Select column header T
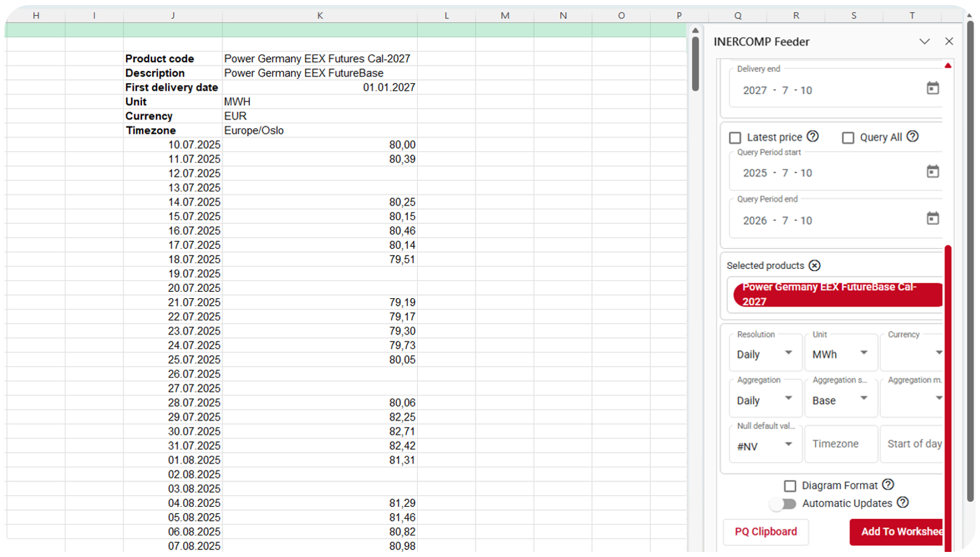Viewport: 980px width, 557px height. pyautogui.click(x=912, y=15)
